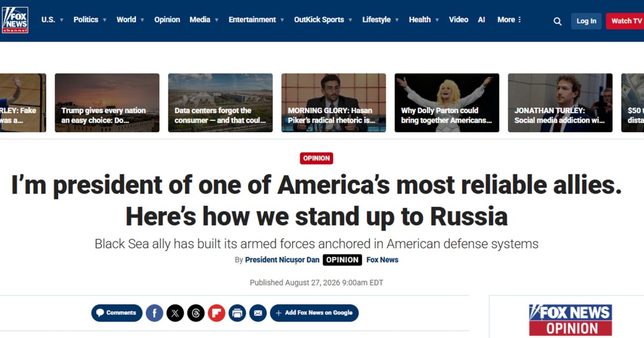
Task: Click the email share icon
Action: pos(258,313)
